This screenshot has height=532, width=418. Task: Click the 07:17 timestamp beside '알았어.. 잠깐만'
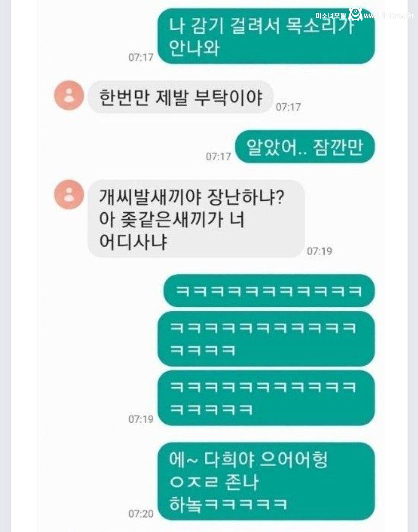(218, 157)
